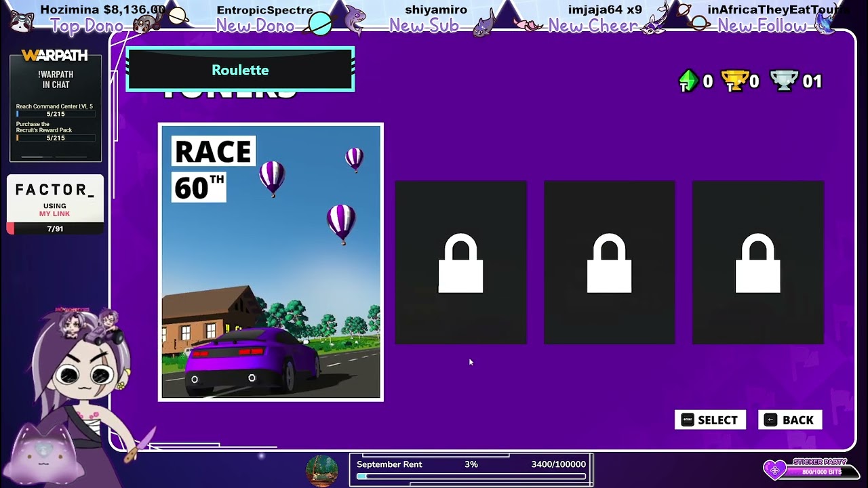
Task: Click the RACE label on card
Action: tap(214, 152)
